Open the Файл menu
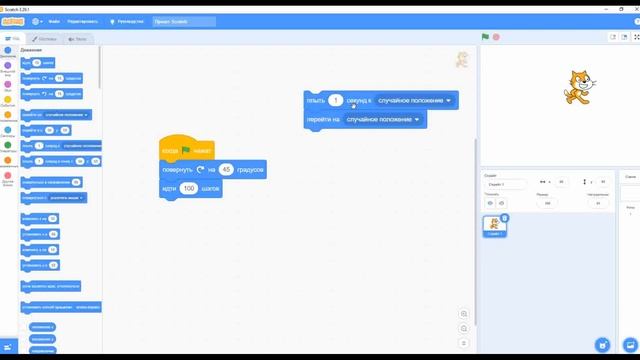Image resolution: width=640 pixels, height=360 pixels. tap(54, 22)
